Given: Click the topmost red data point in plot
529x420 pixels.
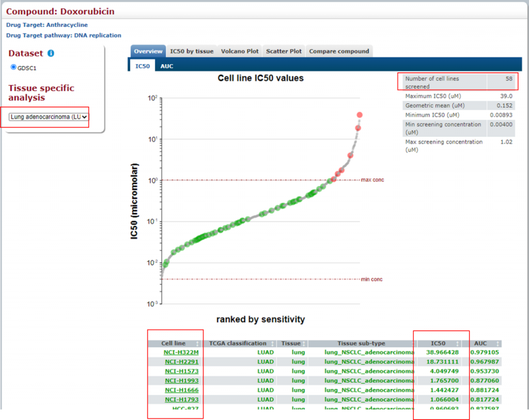Looking at the screenshot, I should coord(359,115).
